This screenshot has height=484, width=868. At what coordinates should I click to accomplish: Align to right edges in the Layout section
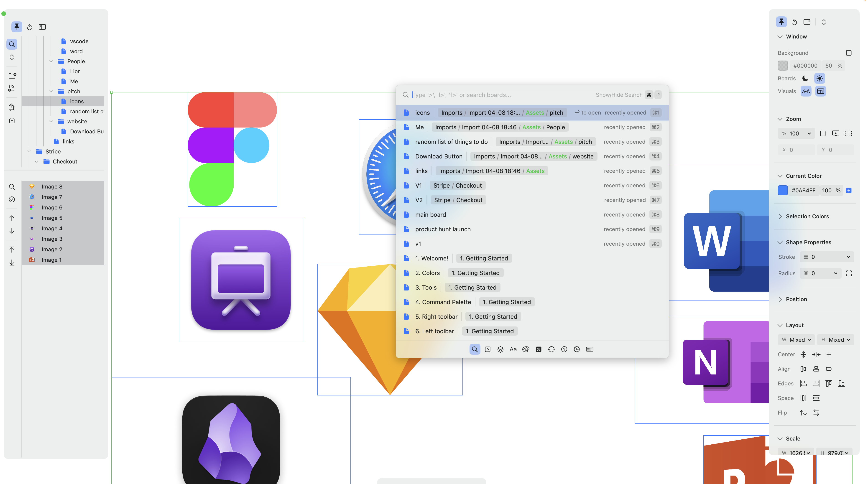coord(816,384)
